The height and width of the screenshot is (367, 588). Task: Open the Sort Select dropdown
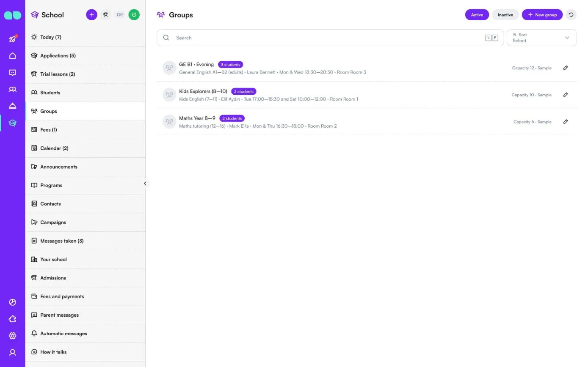coord(541,38)
